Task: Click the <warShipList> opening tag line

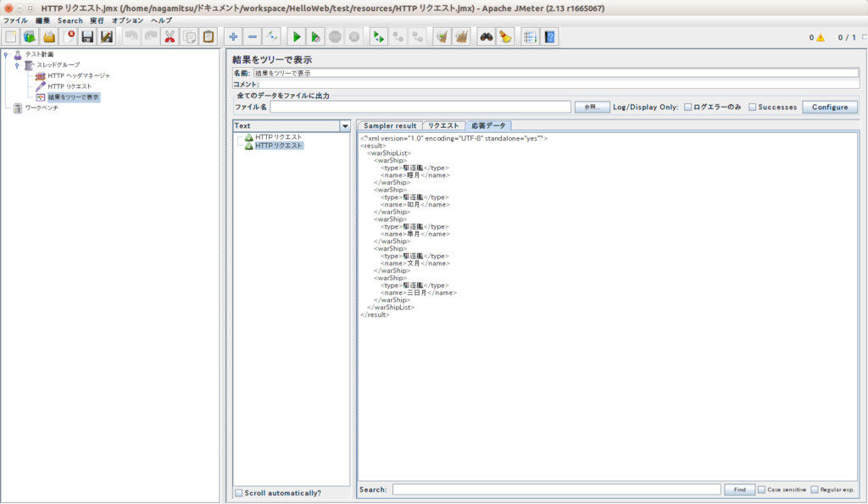Action: (x=388, y=153)
